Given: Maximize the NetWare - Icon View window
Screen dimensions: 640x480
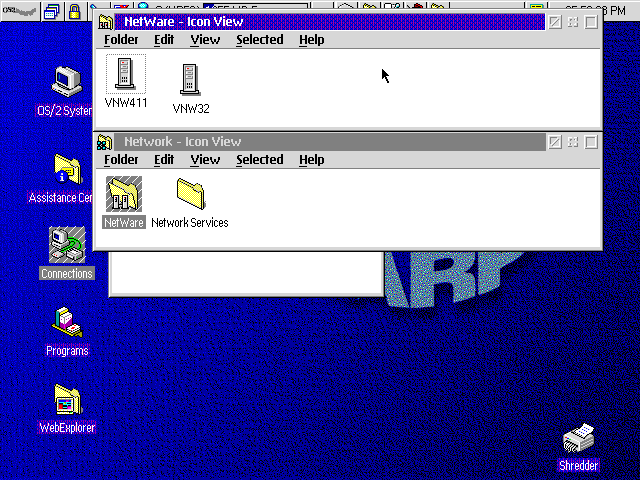Looking at the screenshot, I should 591,22.
